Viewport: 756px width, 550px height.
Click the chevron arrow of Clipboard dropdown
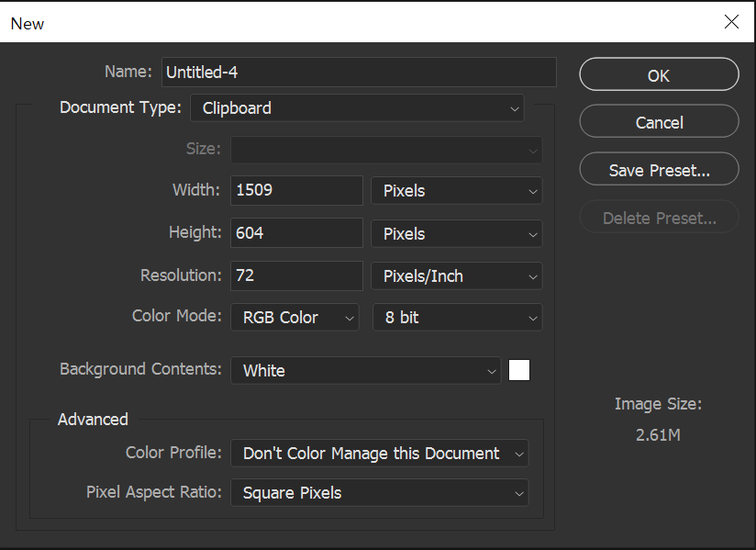tap(515, 109)
